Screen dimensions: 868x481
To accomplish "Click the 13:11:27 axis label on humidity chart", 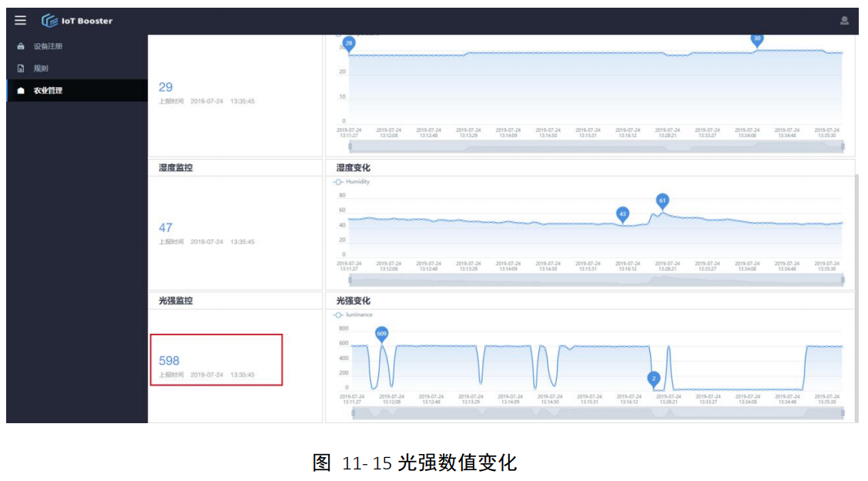I will pyautogui.click(x=349, y=267).
